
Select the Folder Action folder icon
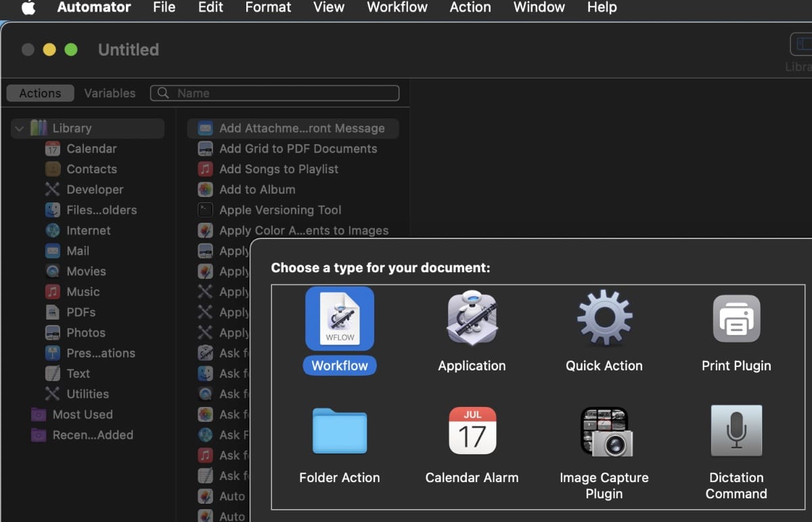pyautogui.click(x=340, y=431)
